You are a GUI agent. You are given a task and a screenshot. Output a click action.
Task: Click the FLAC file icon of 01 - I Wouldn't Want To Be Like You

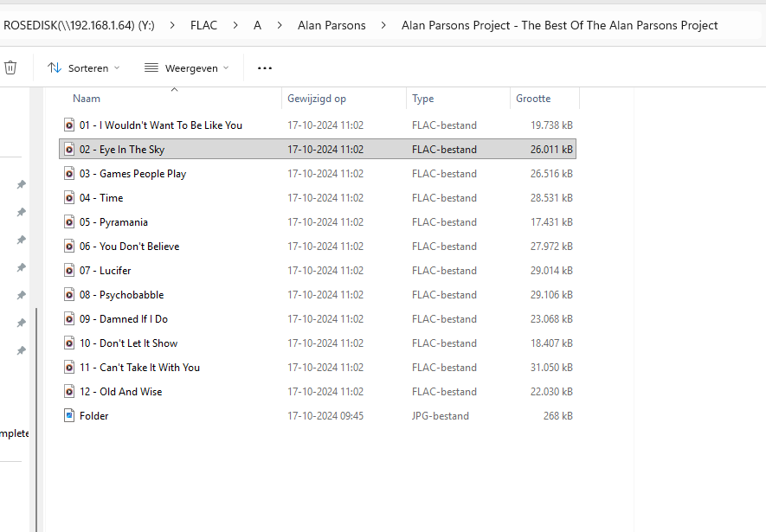(69, 125)
